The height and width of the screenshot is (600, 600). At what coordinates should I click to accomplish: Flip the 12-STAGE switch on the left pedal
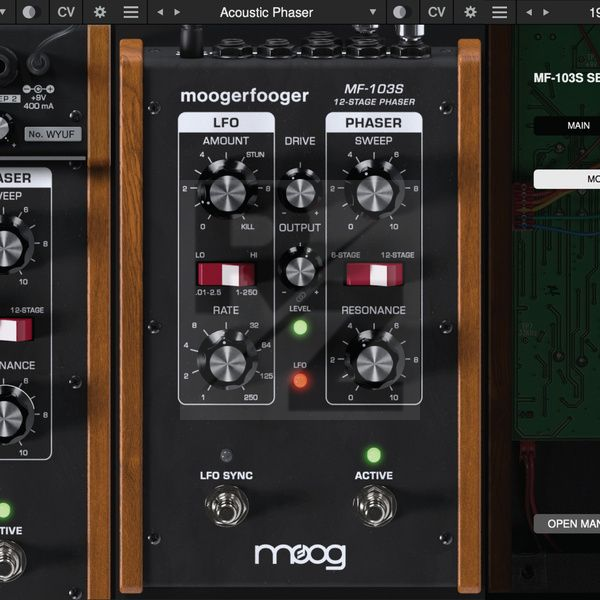(x=15, y=329)
